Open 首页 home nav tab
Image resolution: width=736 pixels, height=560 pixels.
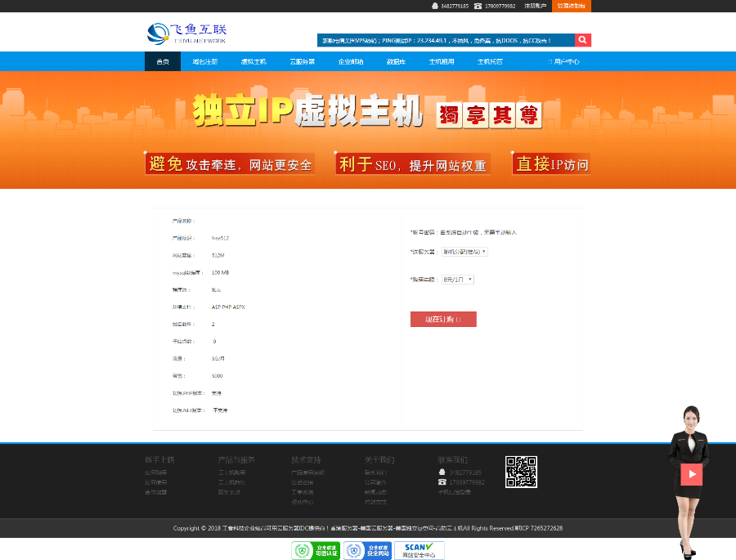tap(163, 61)
